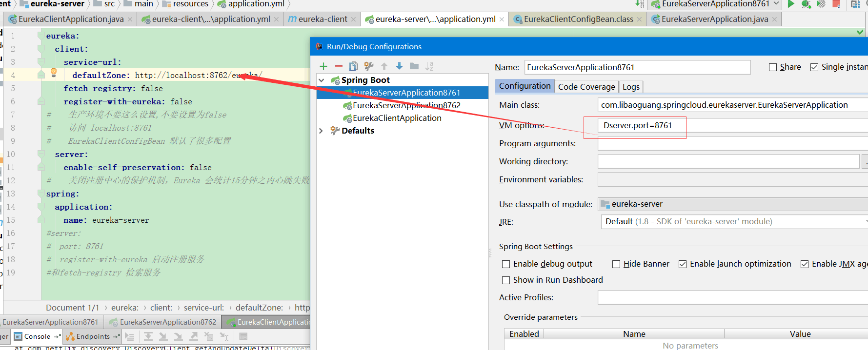Click the Working directory field

pos(728,161)
